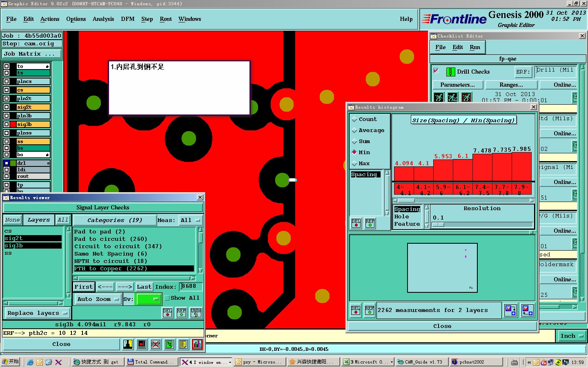Open Run menu in Checklist Editor

coord(475,47)
